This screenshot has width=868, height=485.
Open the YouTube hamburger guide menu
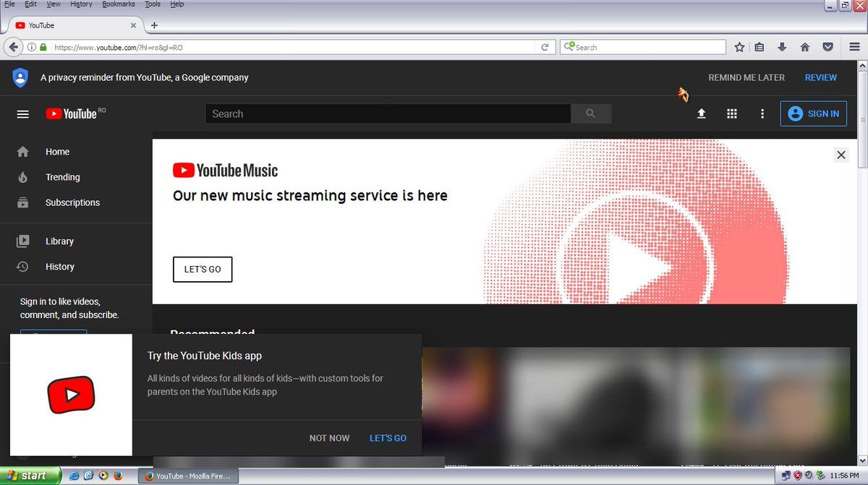[23, 114]
